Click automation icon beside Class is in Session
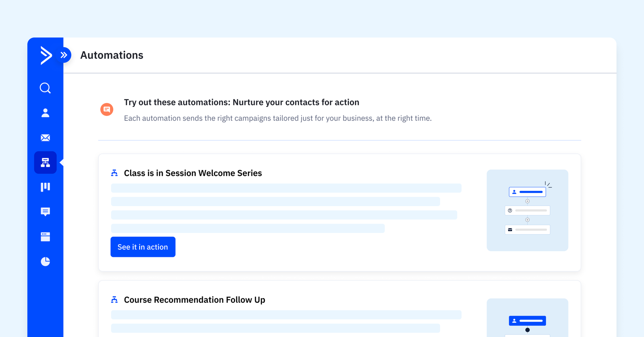 (114, 173)
